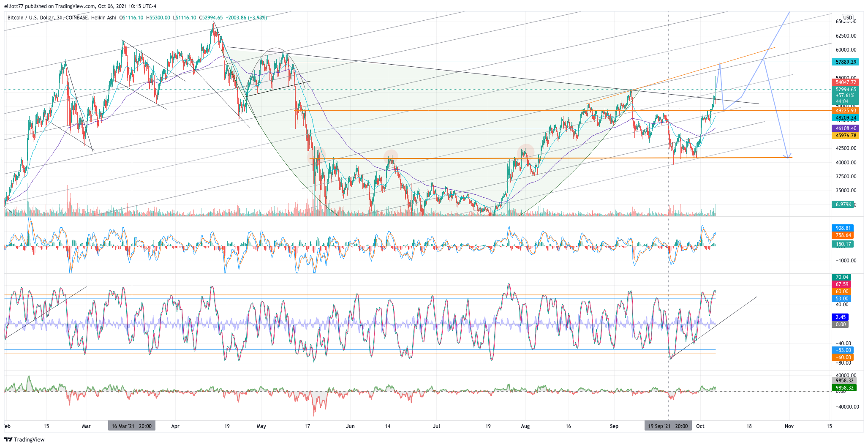Click the blue -53.00 level tag
Viewport: 868px width, 447px height.
pos(843,350)
